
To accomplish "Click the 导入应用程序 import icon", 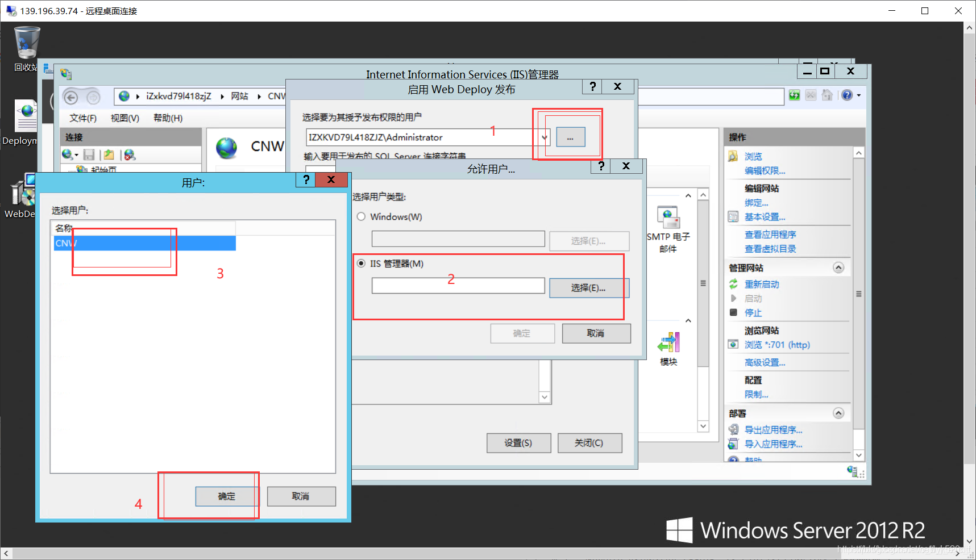I will click(733, 444).
